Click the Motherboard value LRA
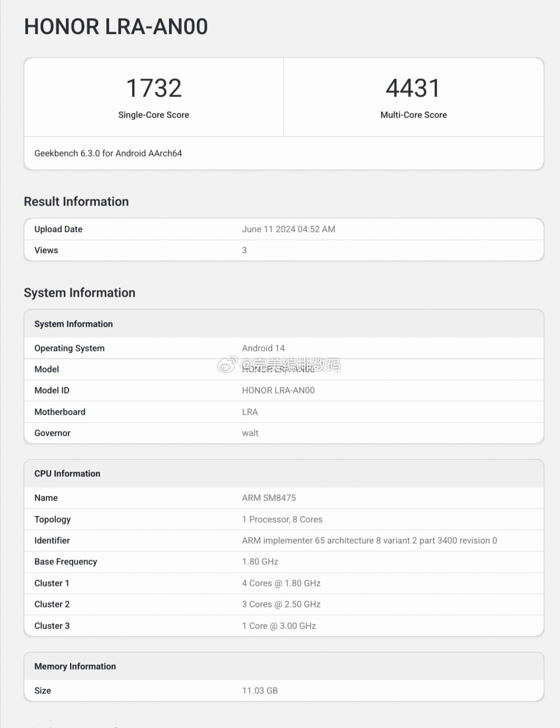Viewport: 560px width, 728px height. coord(250,412)
